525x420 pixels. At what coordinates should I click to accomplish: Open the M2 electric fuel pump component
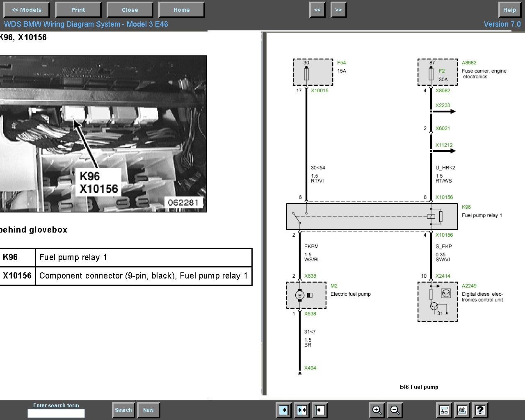click(334, 286)
